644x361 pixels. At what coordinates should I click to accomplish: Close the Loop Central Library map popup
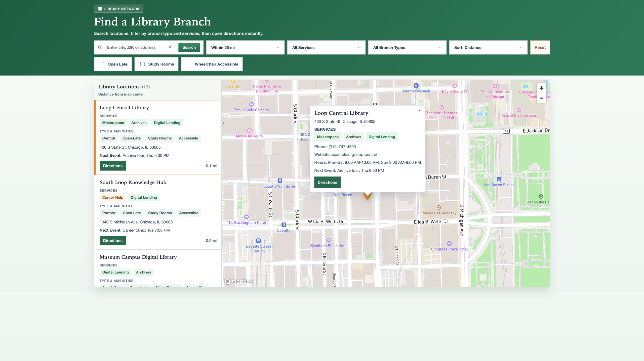tap(420, 110)
